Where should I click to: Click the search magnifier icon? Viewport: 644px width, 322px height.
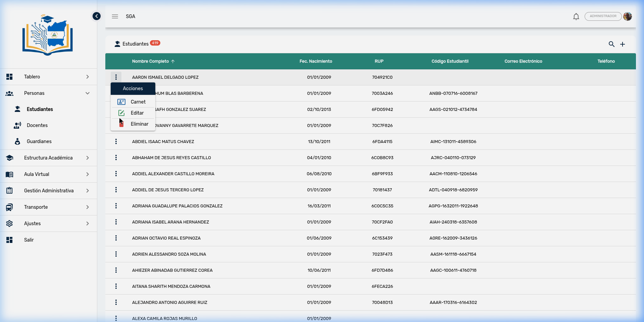pyautogui.click(x=611, y=44)
